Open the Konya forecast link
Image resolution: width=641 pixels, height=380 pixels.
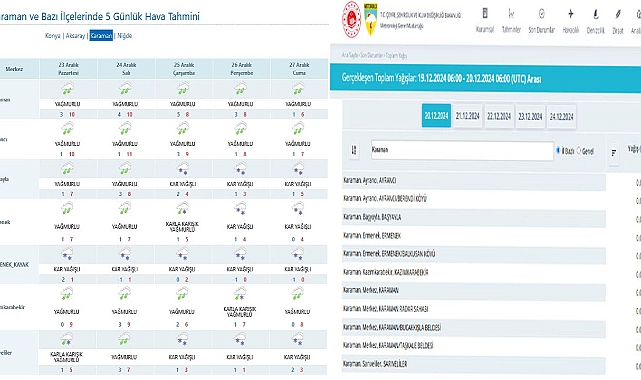click(53, 36)
